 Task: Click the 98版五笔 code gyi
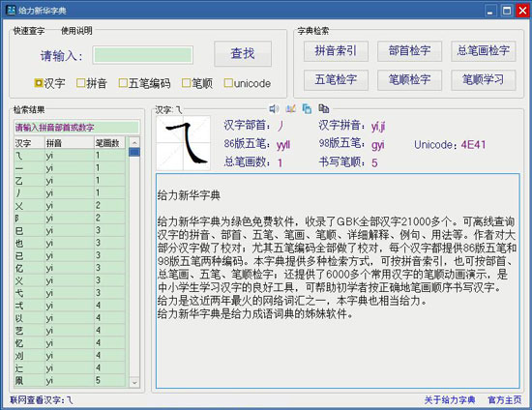click(x=377, y=145)
